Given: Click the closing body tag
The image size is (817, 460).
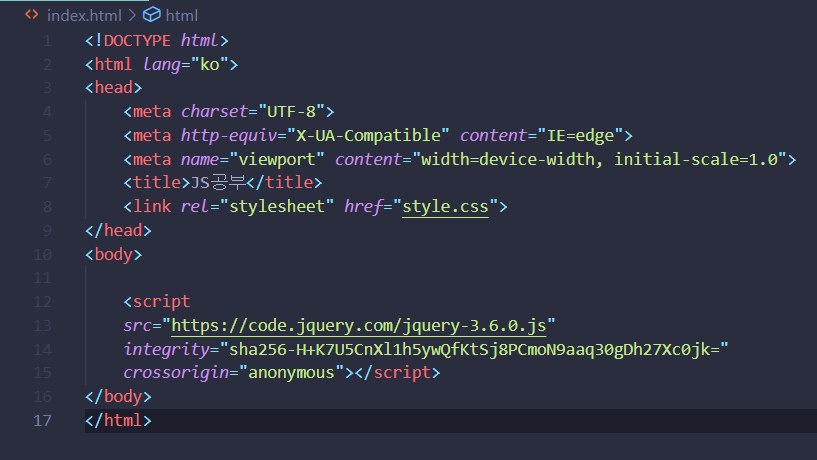Looking at the screenshot, I should coord(118,396).
